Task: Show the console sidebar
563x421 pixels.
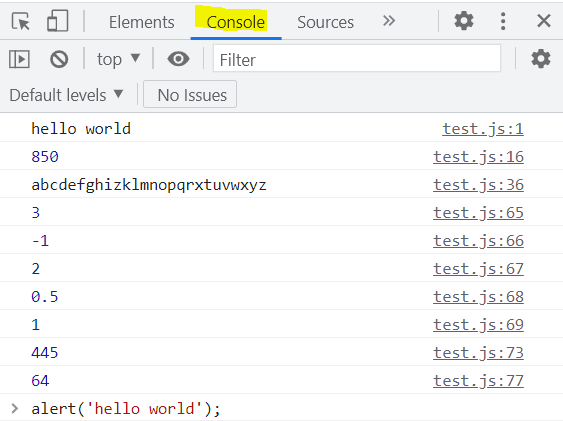Action: (x=19, y=59)
